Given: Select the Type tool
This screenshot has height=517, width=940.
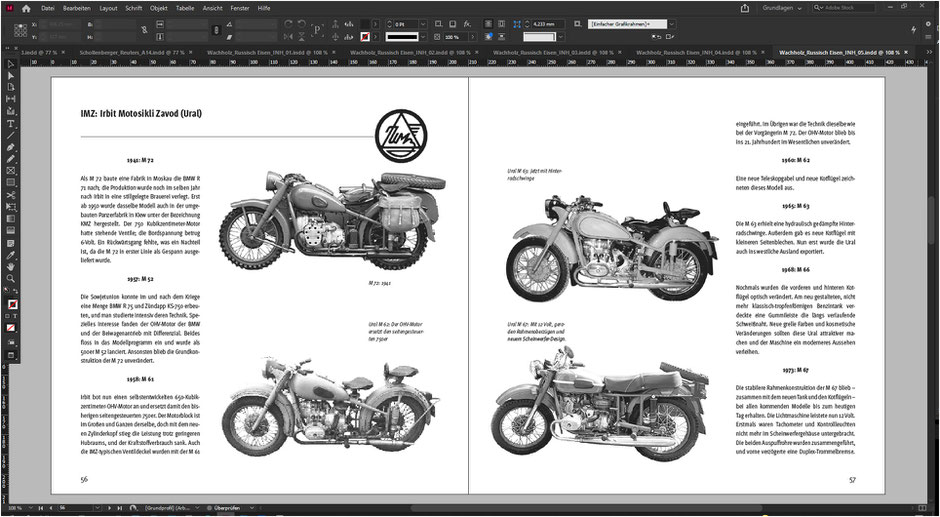Looking at the screenshot, I should (11, 123).
